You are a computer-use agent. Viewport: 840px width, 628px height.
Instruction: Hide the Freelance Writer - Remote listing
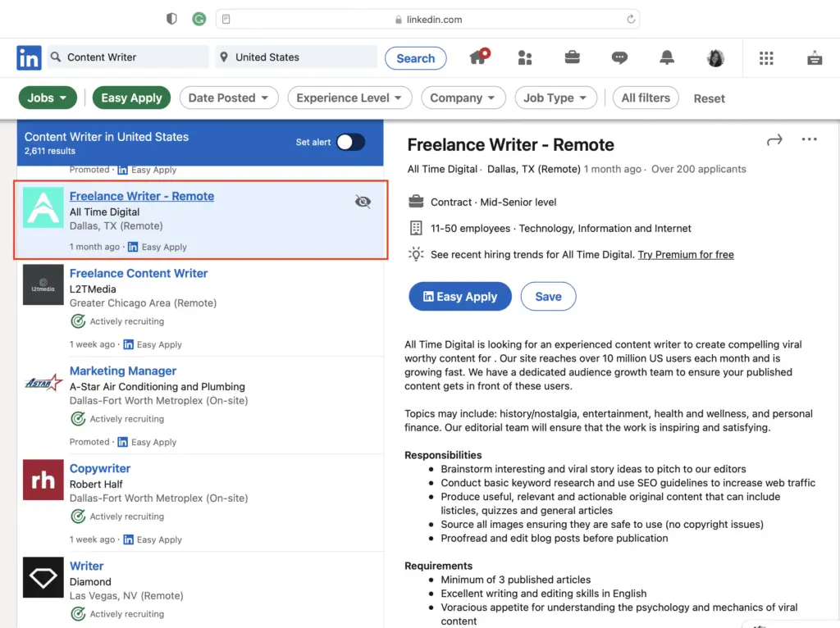362,201
